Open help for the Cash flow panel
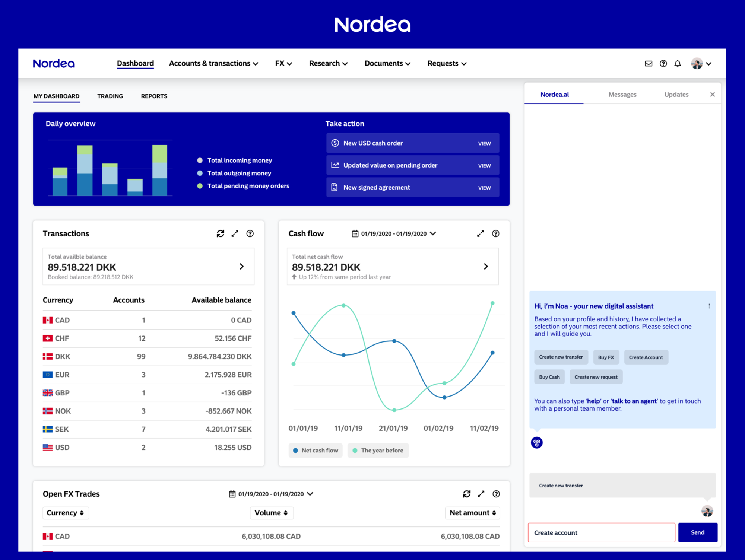The width and height of the screenshot is (745, 560). [496, 233]
